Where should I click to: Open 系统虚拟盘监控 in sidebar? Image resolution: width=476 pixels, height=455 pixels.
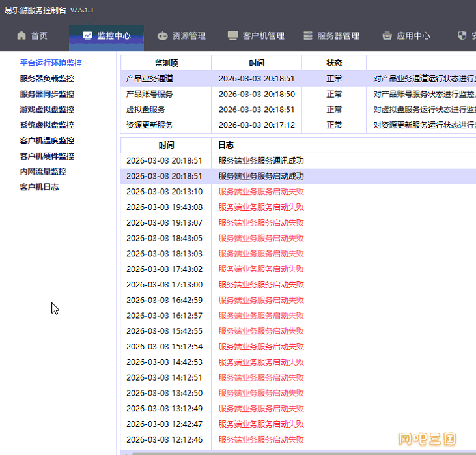click(x=47, y=125)
